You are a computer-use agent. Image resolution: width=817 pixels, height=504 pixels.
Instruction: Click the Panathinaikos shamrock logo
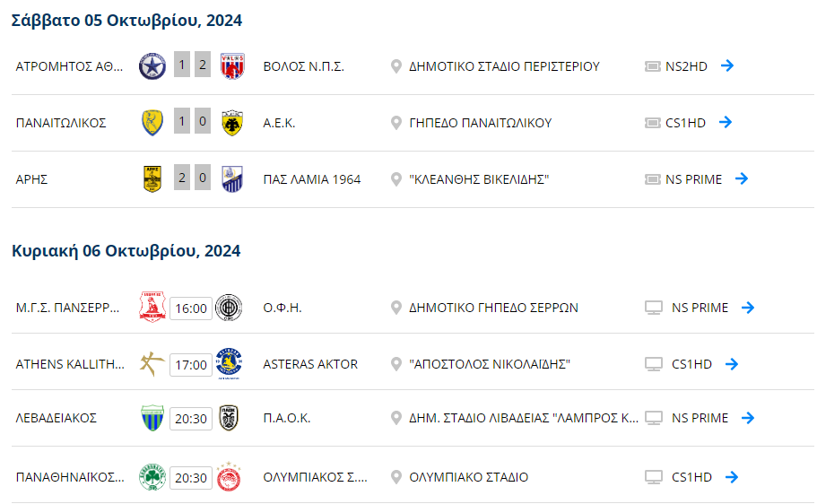point(152,477)
